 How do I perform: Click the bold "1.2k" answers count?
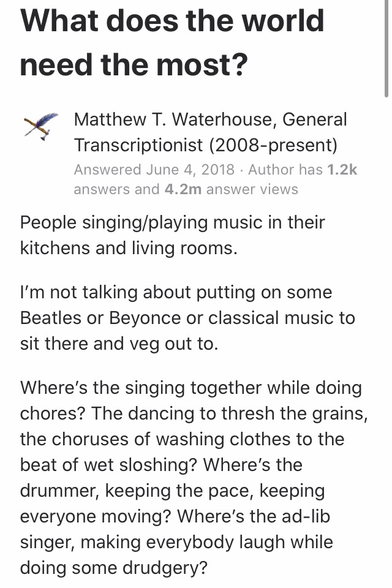[x=341, y=170]
